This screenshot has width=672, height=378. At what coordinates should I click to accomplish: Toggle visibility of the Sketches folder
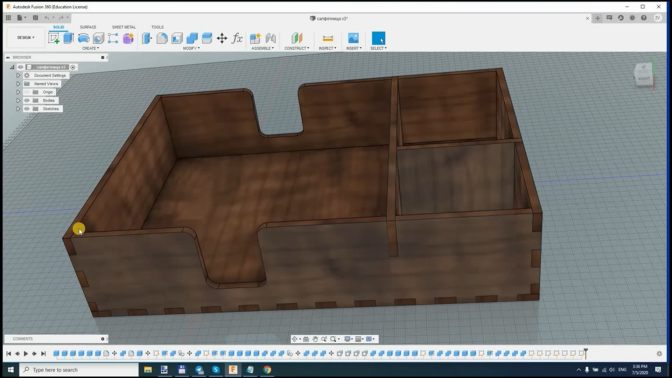tap(27, 109)
